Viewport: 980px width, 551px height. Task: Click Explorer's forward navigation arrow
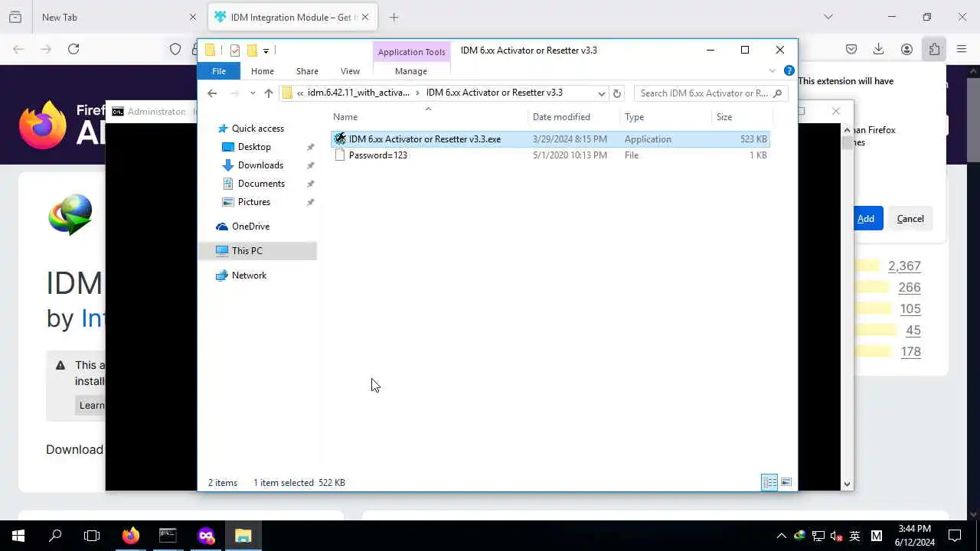pyautogui.click(x=234, y=93)
